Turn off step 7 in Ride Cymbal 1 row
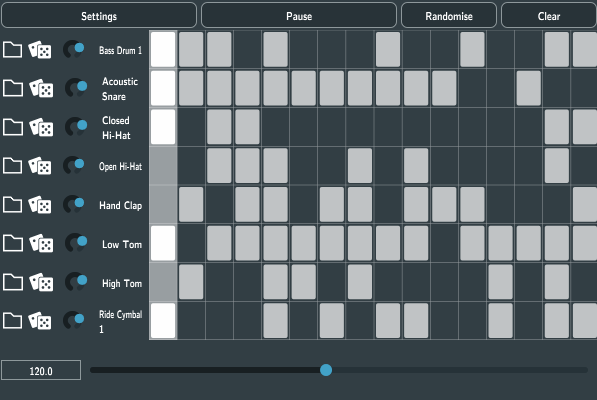Image resolution: width=597 pixels, height=400 pixels. pos(332,320)
